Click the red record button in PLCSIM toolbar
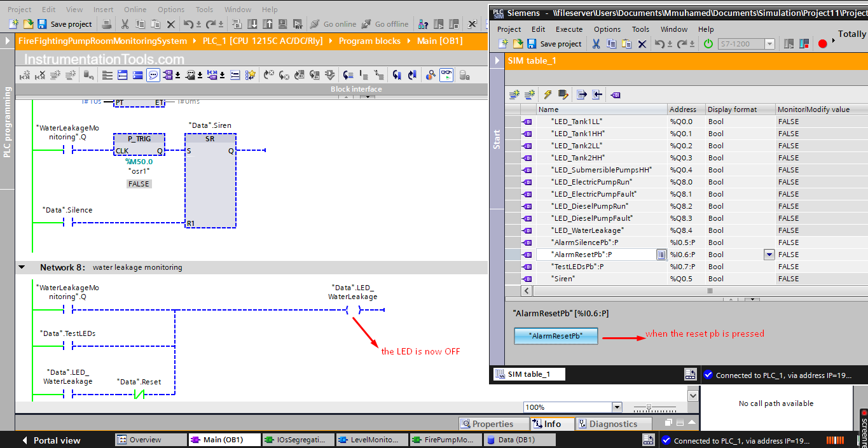This screenshot has height=448, width=868. (822, 44)
